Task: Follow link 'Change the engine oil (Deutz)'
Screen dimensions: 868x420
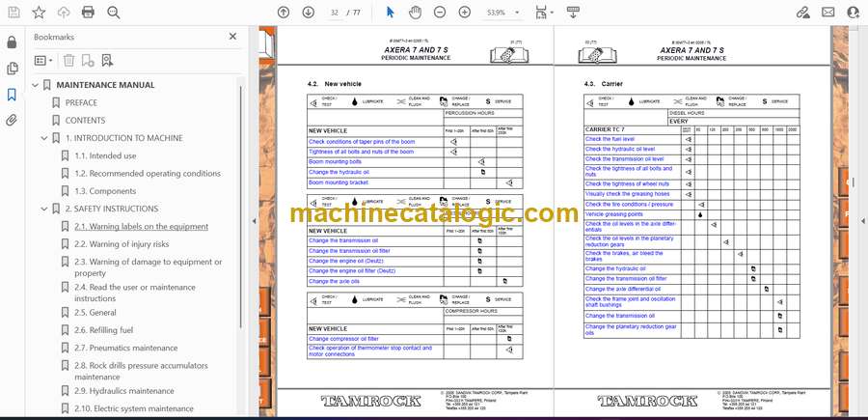Action: 346,261
